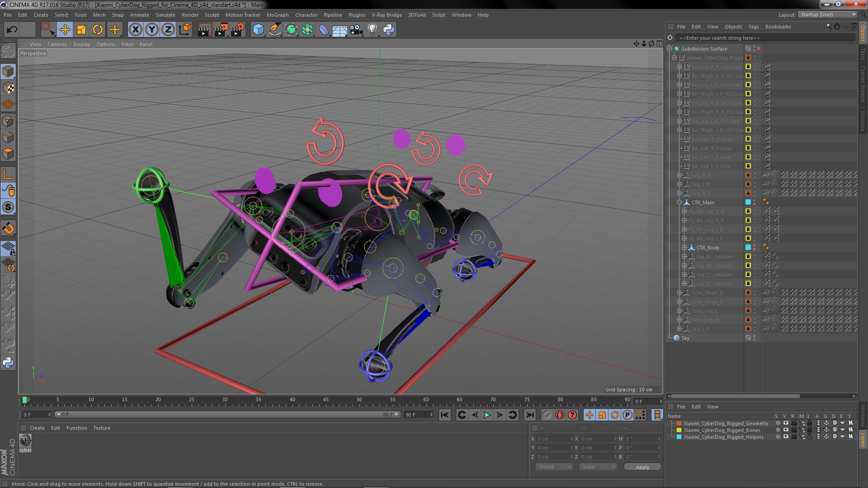Open V-Ray Bridge menu
The image size is (868, 488).
(387, 15)
